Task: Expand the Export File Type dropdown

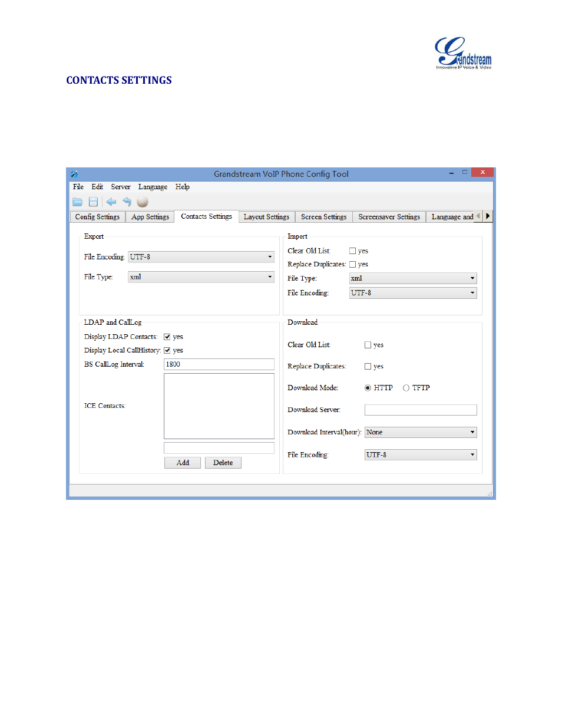Action: pyautogui.click(x=201, y=277)
